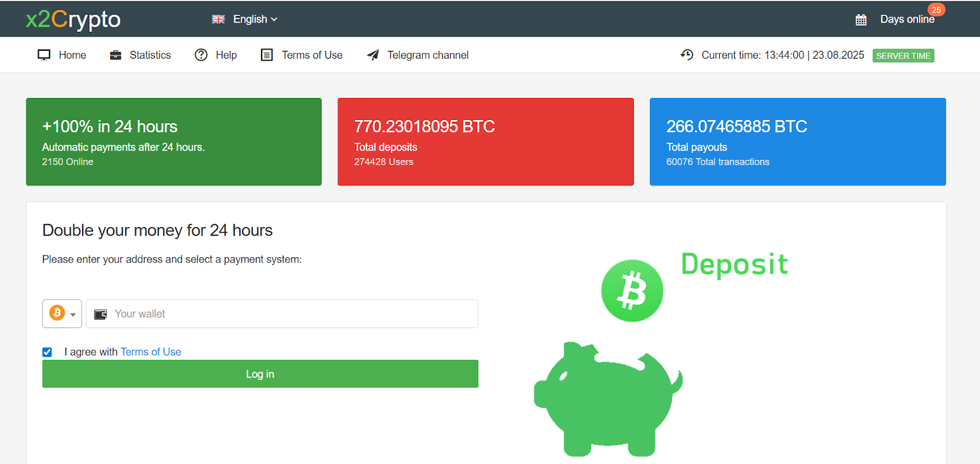Open Terms of Use in navigation bar
The width and height of the screenshot is (980, 464).
point(312,55)
